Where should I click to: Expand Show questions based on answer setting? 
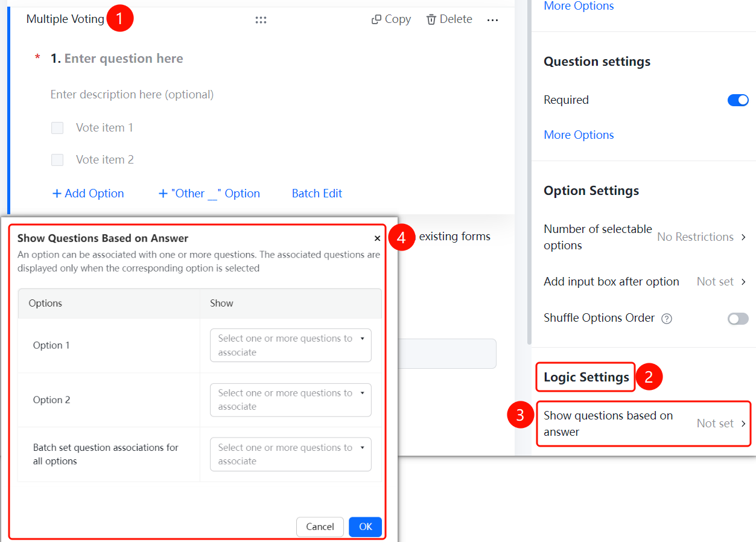644,424
